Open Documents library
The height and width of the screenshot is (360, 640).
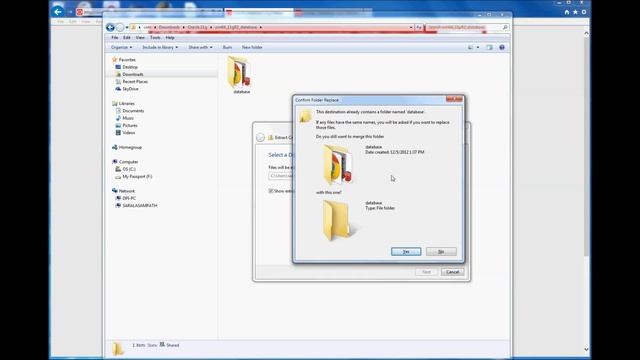click(x=133, y=111)
